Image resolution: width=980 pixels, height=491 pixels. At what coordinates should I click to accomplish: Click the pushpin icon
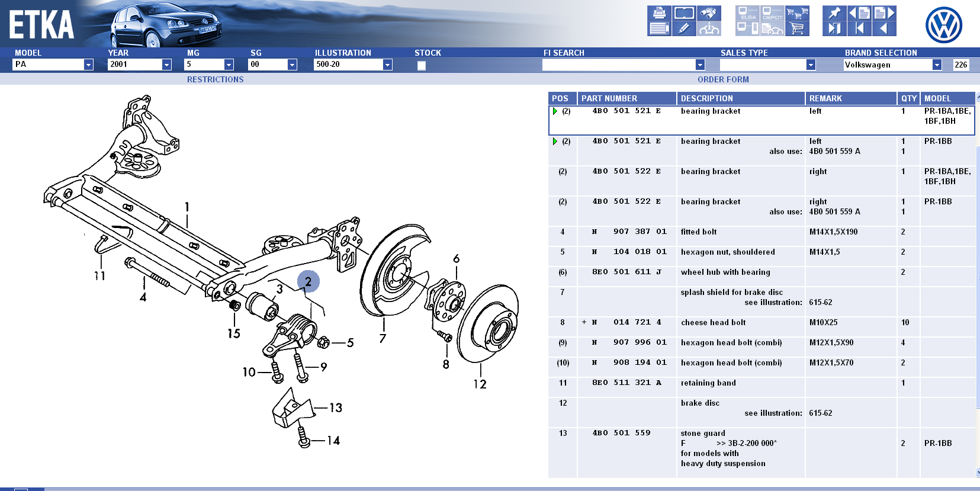pyautogui.click(x=834, y=13)
